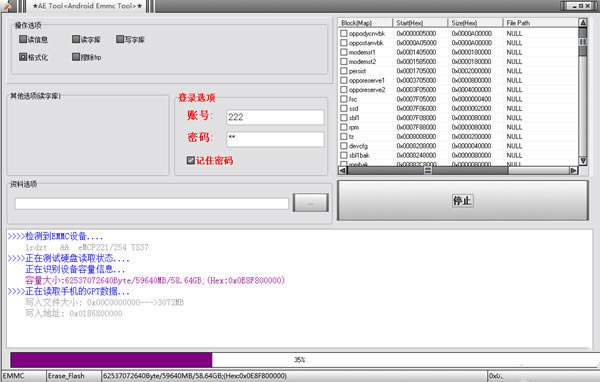Image resolution: width=600 pixels, height=382 pixels.
Task: Click the eMCP221/254 TS37 device log line
Action: click(87, 247)
